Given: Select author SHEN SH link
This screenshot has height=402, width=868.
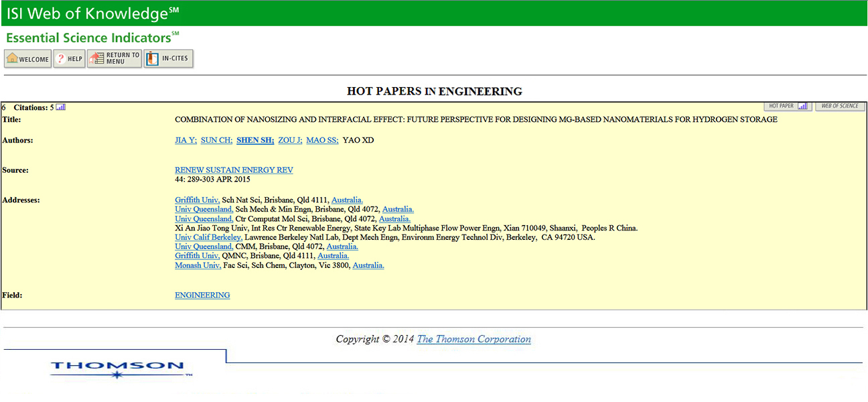Looking at the screenshot, I should tap(255, 140).
